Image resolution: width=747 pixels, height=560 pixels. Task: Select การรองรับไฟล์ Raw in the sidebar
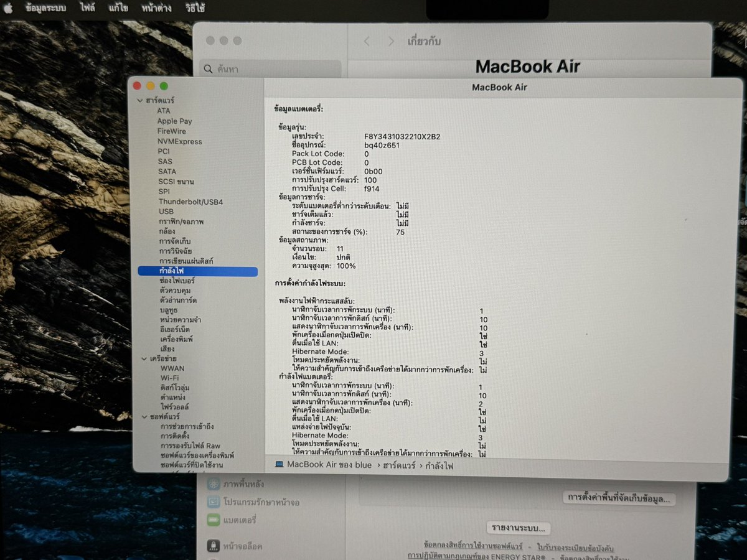(190, 446)
